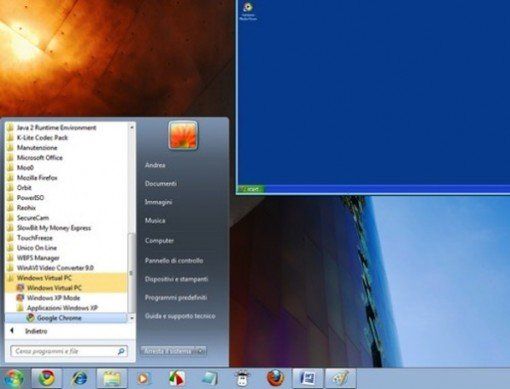Click the Windows Start orb
This screenshot has height=389, width=510.
(13, 379)
